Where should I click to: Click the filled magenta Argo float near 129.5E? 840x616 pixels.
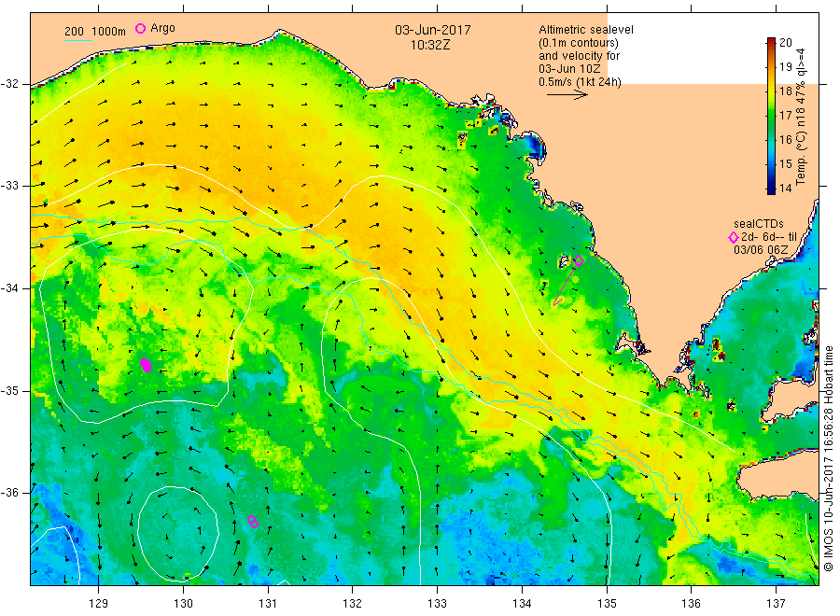(x=146, y=365)
